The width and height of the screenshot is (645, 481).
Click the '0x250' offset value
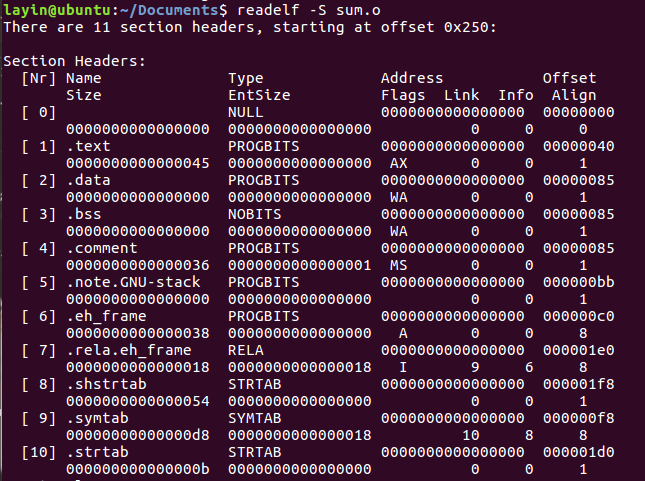(466, 27)
